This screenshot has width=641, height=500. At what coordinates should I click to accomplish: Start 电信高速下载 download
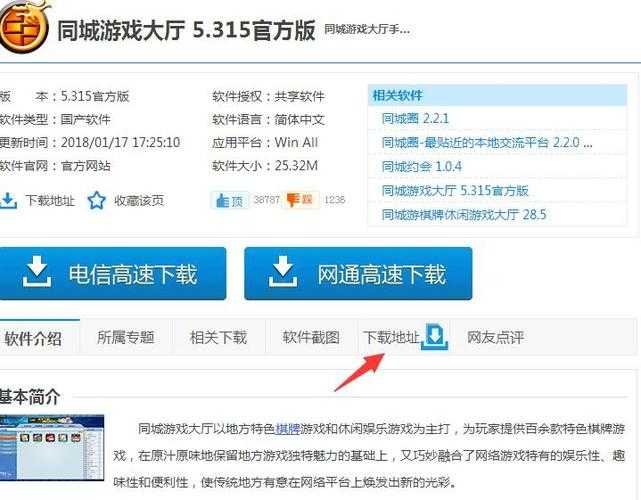tap(113, 274)
